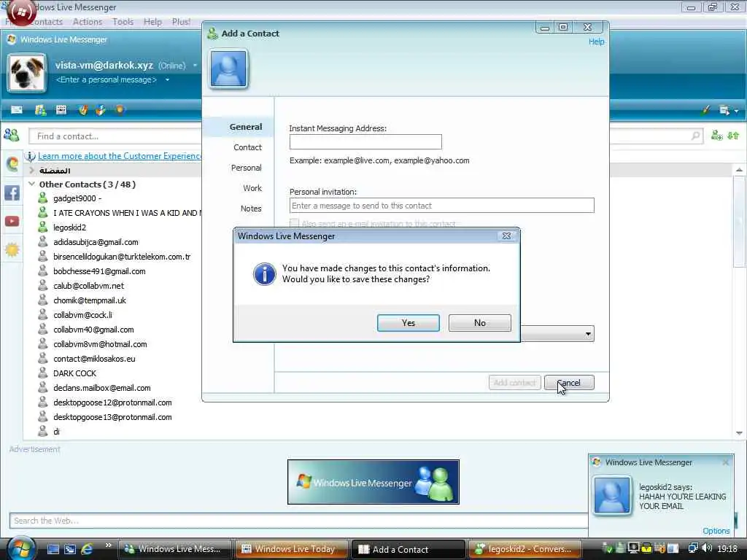This screenshot has width=747, height=560.
Task: Click the contact list people icon
Action: [x=12, y=135]
